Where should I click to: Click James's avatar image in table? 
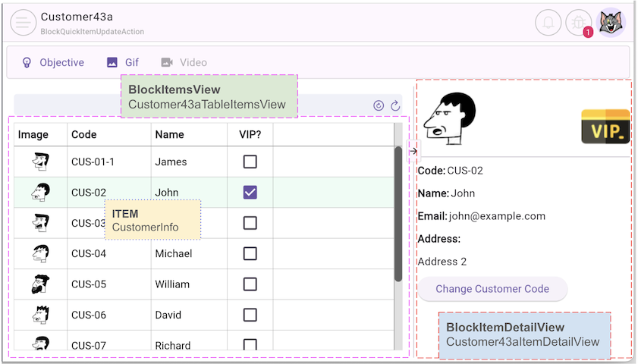pyautogui.click(x=40, y=162)
